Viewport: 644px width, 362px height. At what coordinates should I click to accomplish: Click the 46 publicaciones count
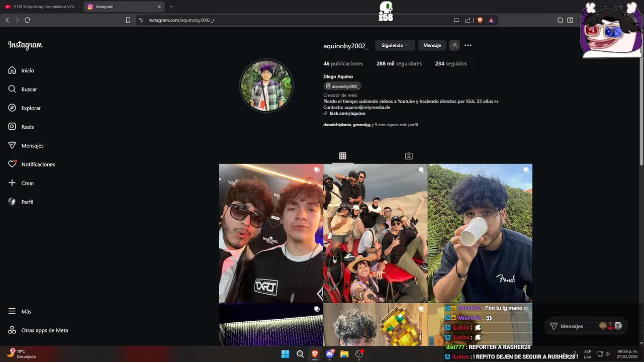tap(343, 63)
